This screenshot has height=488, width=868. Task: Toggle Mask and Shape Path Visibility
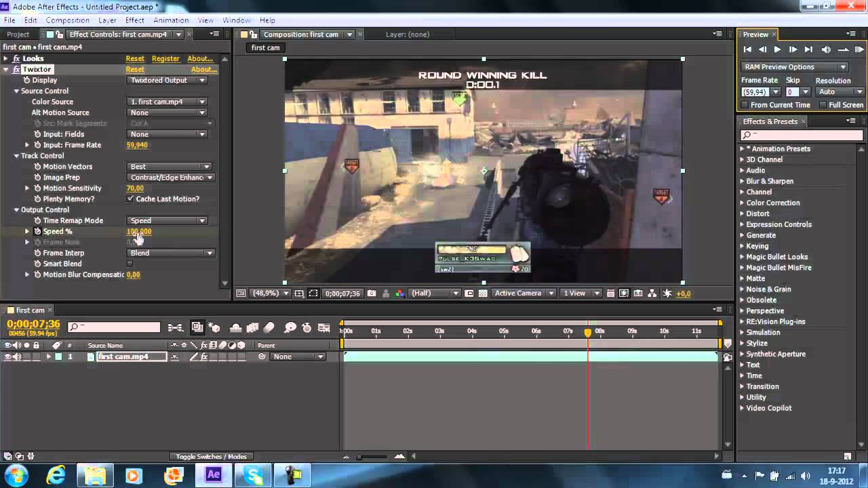tap(313, 293)
